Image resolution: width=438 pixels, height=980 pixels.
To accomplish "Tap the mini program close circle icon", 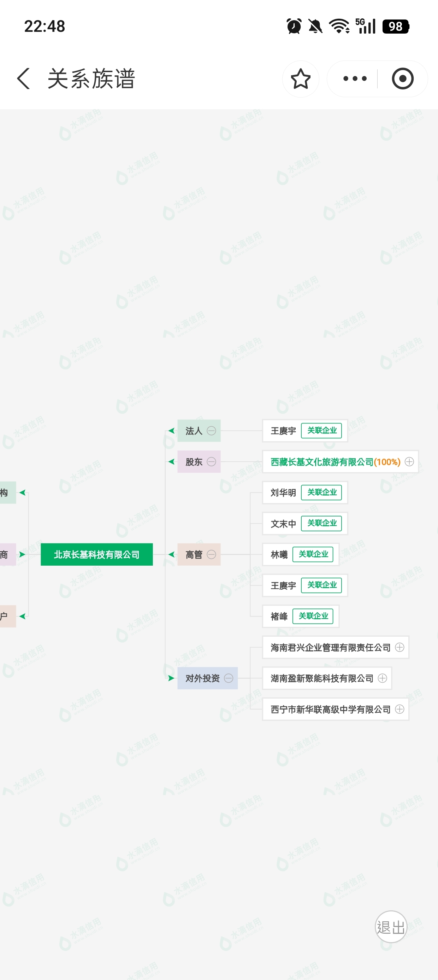I will (402, 79).
